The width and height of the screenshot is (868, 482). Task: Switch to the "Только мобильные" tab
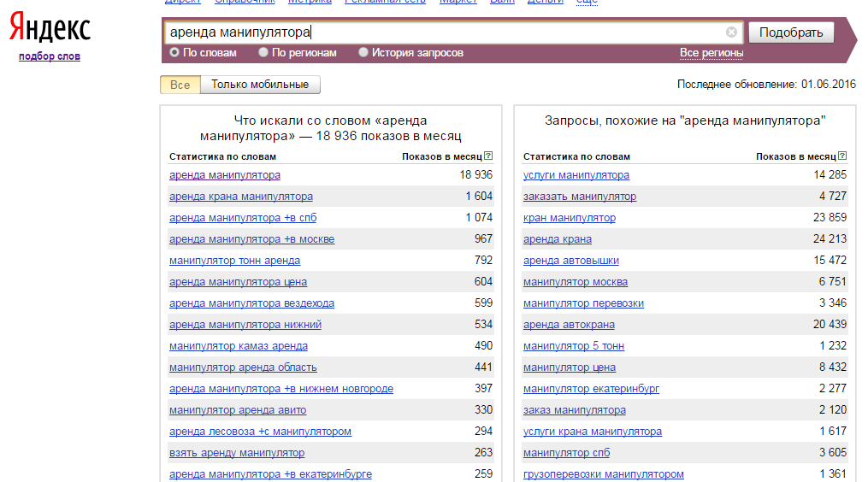click(x=260, y=85)
